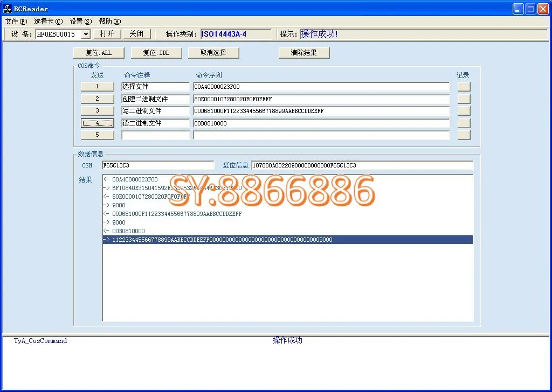Click the 关闭 device button
This screenshot has width=552, height=392.
point(136,34)
